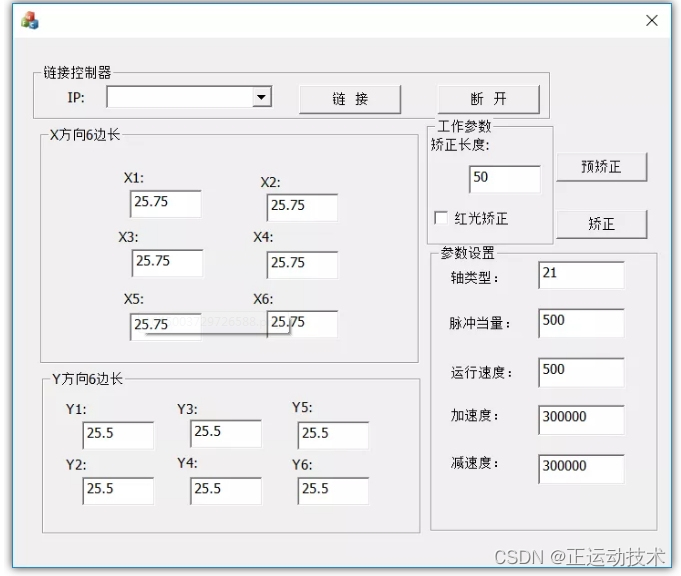Select the Y1 value field
Screen dimensions: 681x576
pyautogui.click(x=118, y=435)
